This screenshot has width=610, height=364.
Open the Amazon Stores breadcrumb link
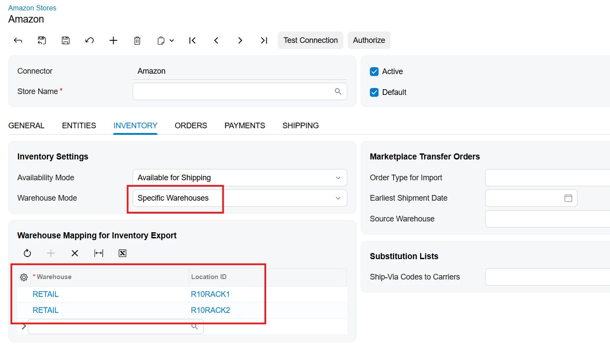coord(32,8)
